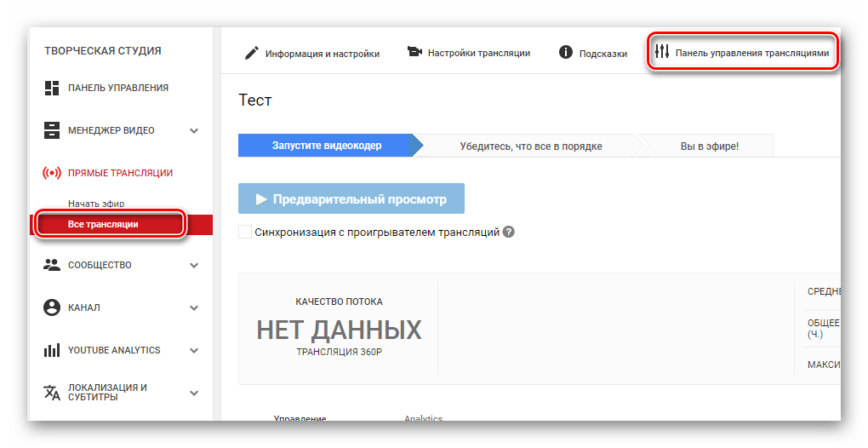This screenshot has height=448, width=868.
Task: Click the pencil icon for Информация и настройки
Action: pos(251,53)
